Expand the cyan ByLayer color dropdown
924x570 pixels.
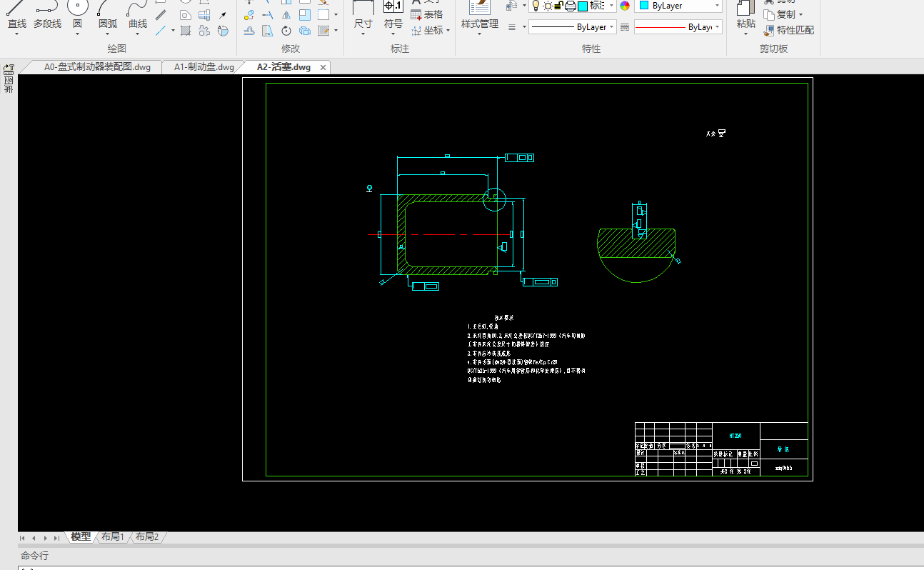tap(717, 6)
